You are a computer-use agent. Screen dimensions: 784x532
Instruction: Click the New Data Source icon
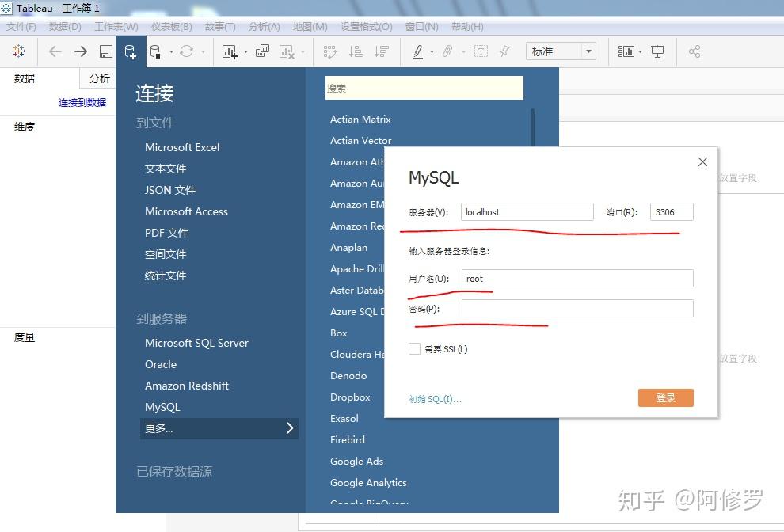(x=130, y=51)
